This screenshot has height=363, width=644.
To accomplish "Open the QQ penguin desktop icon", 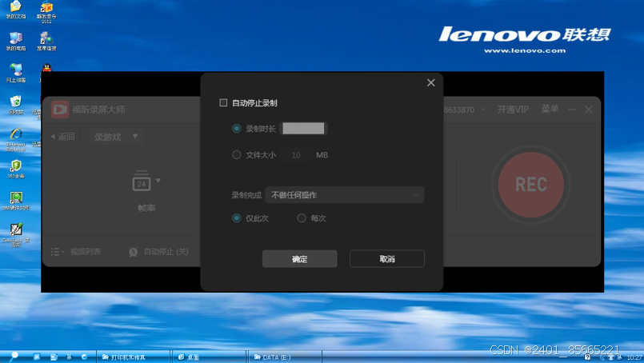I will (47, 68).
